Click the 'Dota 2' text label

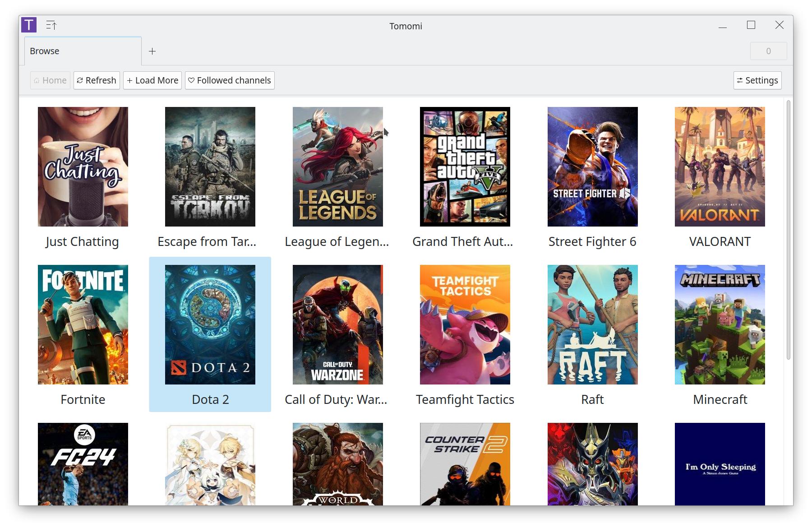[210, 400]
